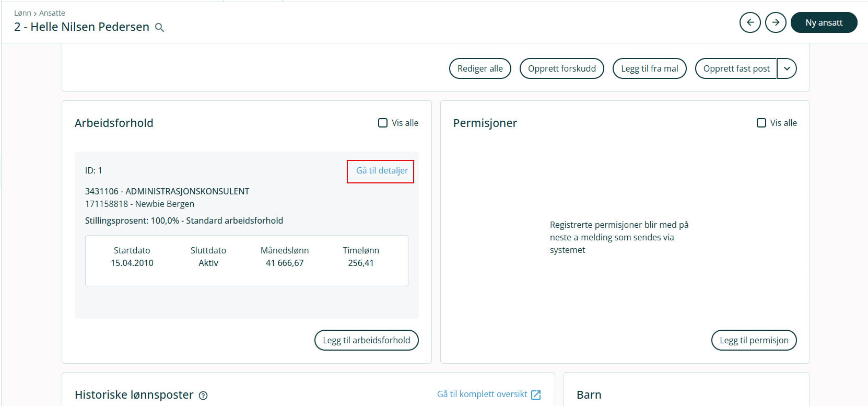
Task: Click the search icon beside the employee name
Action: tap(160, 28)
